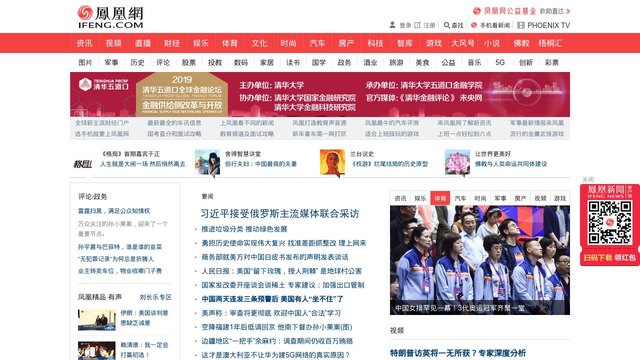The image size is (640, 360).
Task: Open the 财经 main nav item
Action: 171,43
